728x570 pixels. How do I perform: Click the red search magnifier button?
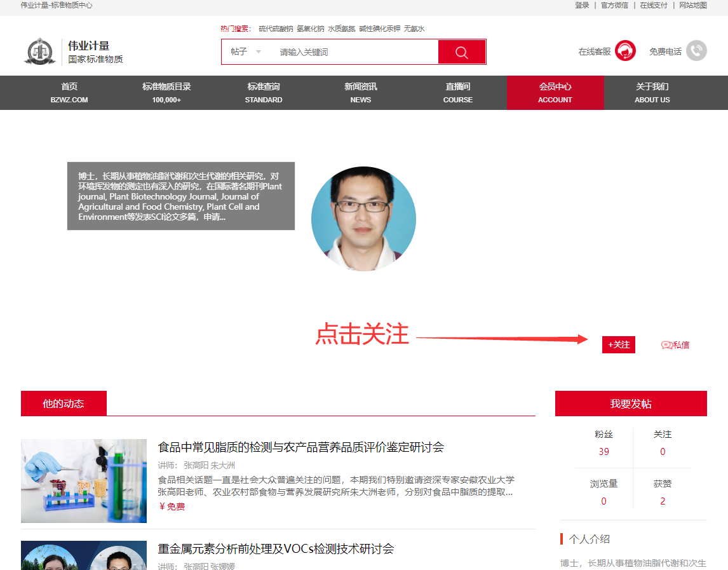tap(461, 52)
